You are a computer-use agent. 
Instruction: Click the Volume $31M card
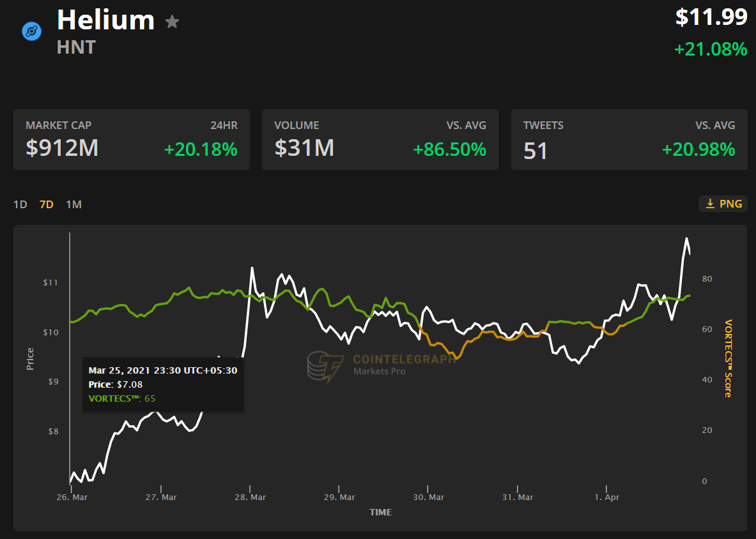click(380, 139)
